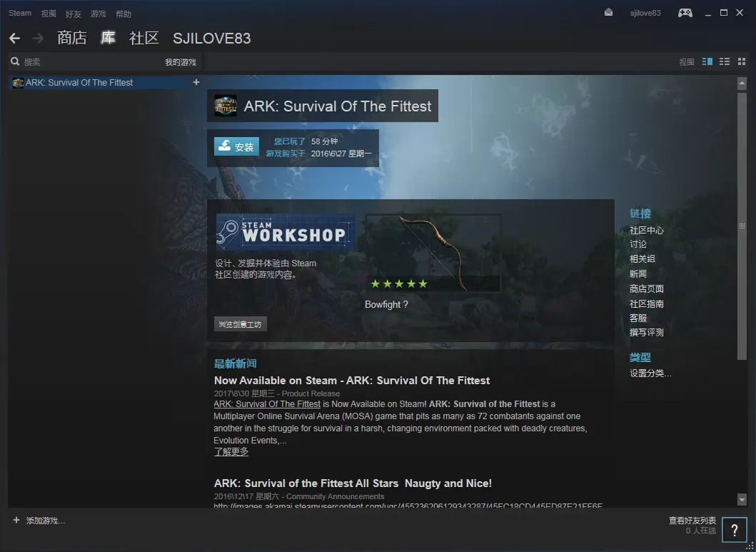
Task: Switch to list view icon
Action: click(x=724, y=61)
